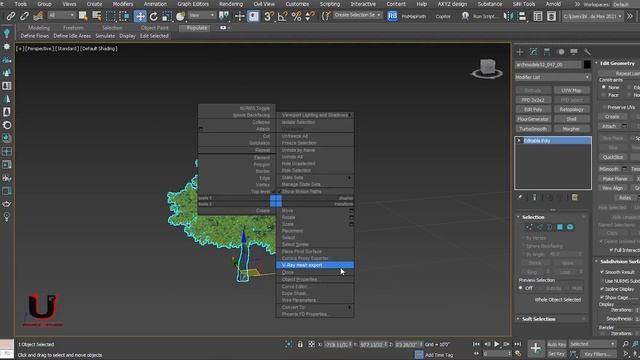The image size is (640, 360).
Task: Choose V-Ray mesh export menu entry
Action: click(315, 265)
